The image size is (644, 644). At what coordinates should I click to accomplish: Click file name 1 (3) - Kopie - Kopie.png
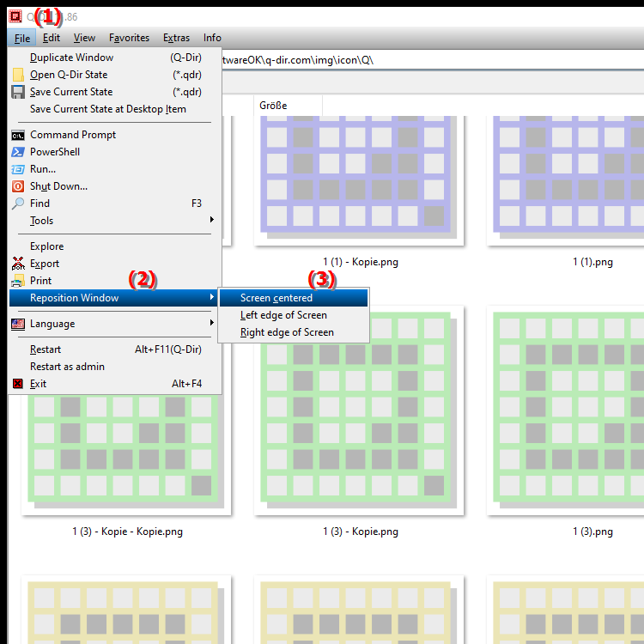(x=127, y=532)
